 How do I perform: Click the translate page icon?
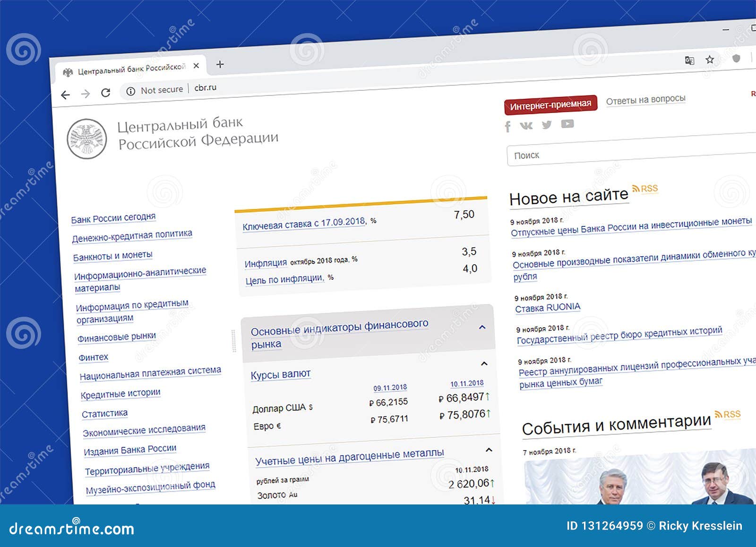(689, 60)
